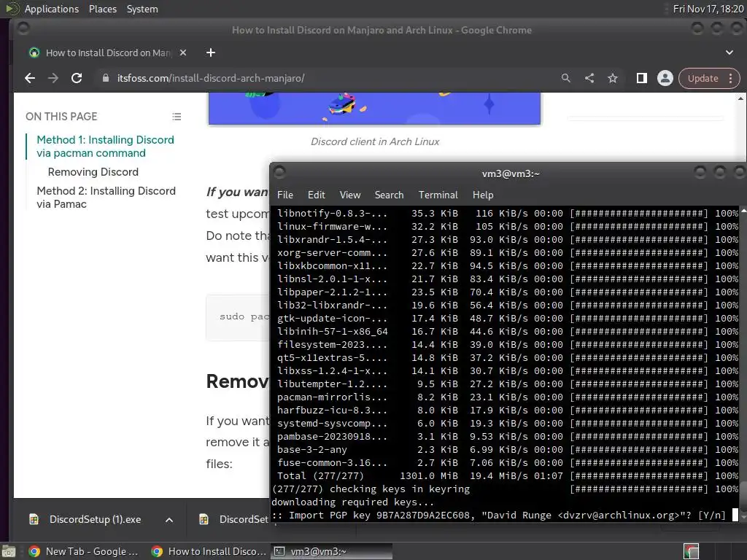
Task: Open Chrome profile avatar
Action: tap(665, 78)
